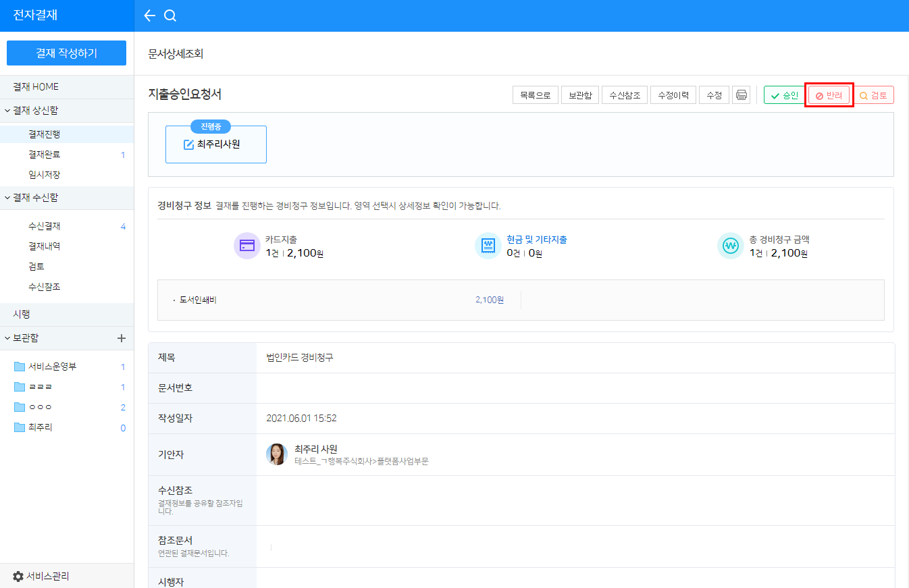909x588 pixels.
Task: Click the 총 경비청구 금액 won icon
Action: 731,246
